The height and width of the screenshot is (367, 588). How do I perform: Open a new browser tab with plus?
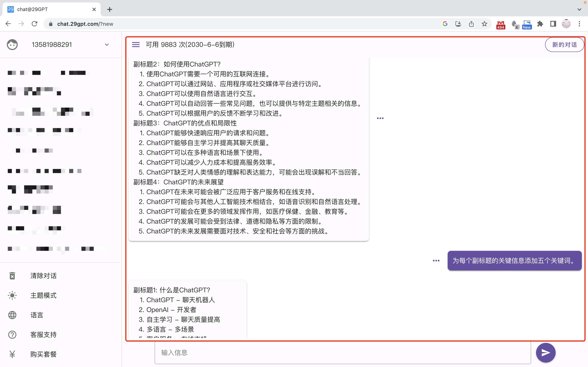click(110, 9)
